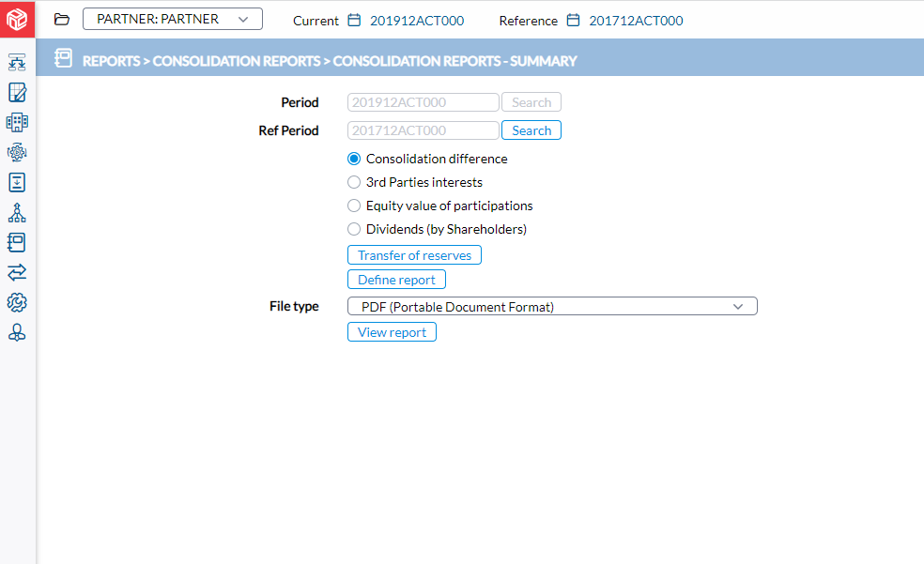Click the breadcrumb text in the blue header
Image resolution: width=924 pixels, height=564 pixels.
coord(330,61)
